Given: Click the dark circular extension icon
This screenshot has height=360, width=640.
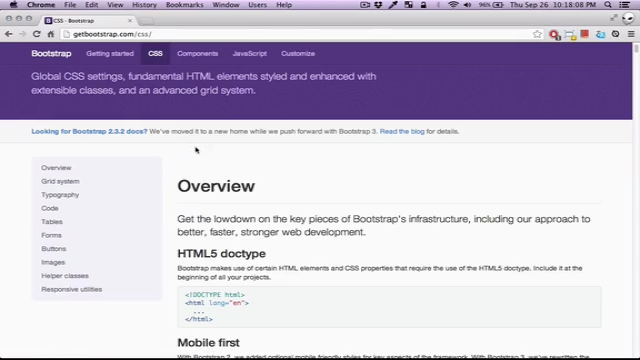Looking at the screenshot, I should tap(616, 34).
